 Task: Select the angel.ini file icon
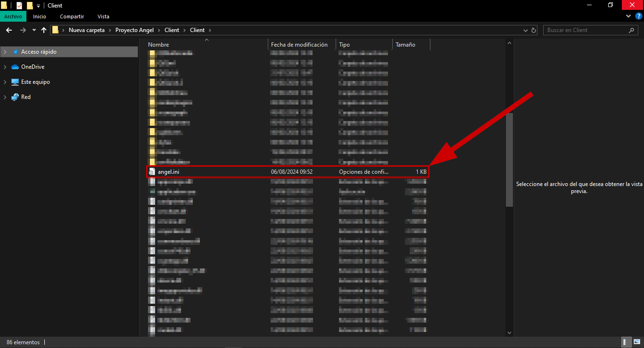pos(152,172)
